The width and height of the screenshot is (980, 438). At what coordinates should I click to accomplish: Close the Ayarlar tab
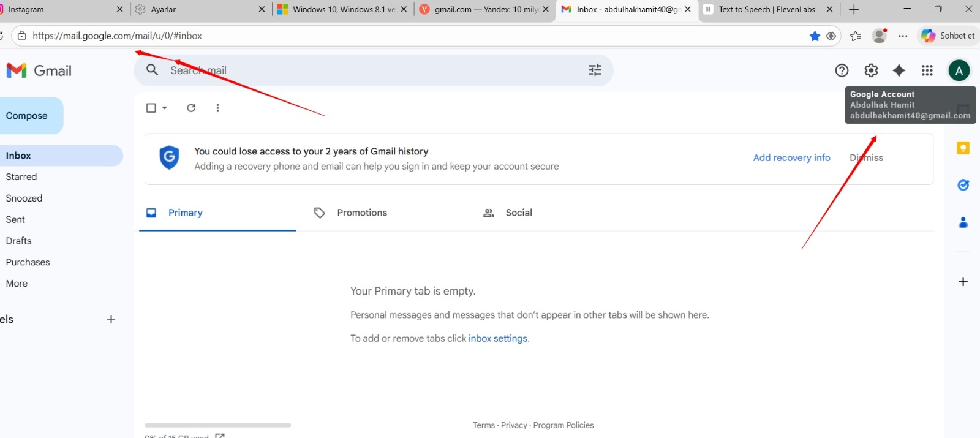[262, 9]
